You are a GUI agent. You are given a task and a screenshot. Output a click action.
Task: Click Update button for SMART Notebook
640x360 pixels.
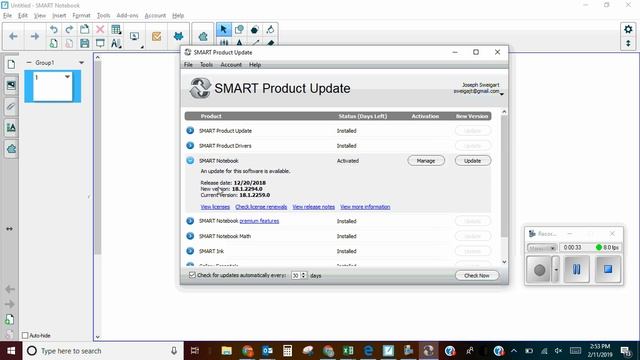coord(473,161)
